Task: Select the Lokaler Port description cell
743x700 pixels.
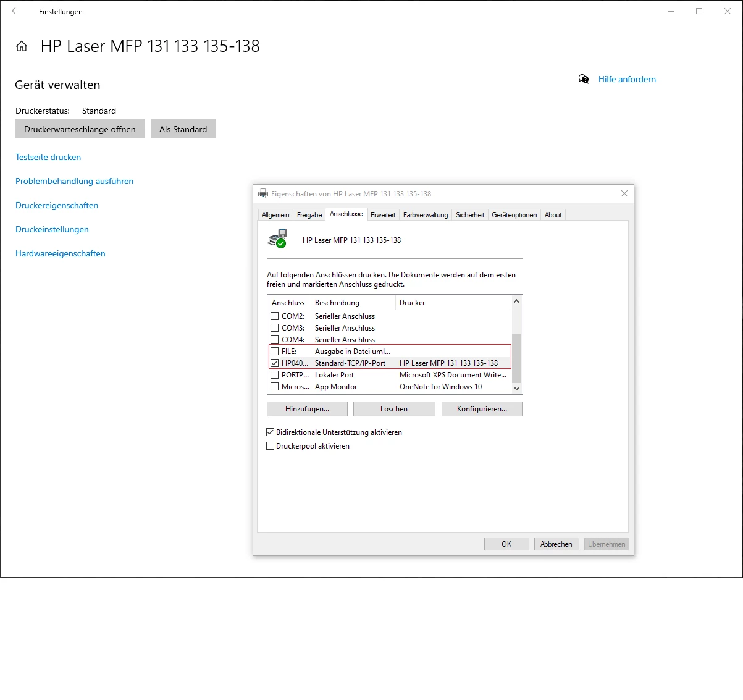Action: click(335, 375)
